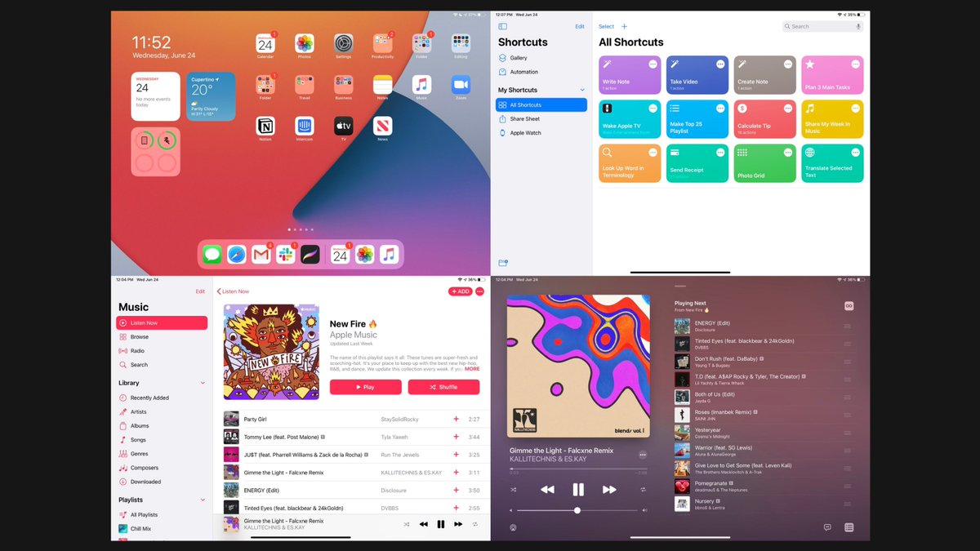Add Party Girl with plus icon
This screenshot has width=980, height=551.
pyautogui.click(x=457, y=419)
